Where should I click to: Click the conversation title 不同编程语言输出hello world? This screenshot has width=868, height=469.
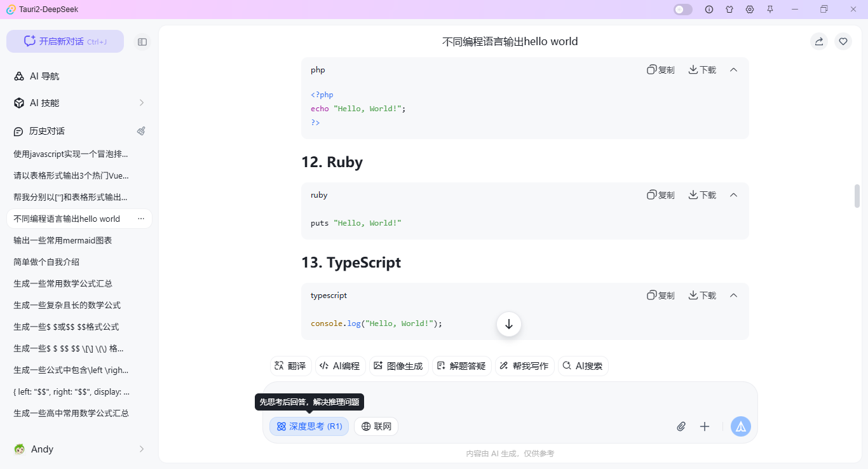point(510,41)
